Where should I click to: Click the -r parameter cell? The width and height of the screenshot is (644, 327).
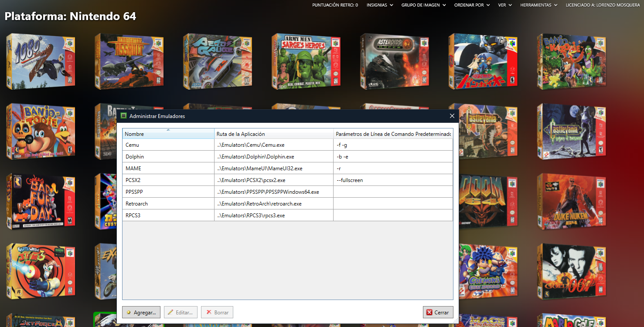point(393,169)
